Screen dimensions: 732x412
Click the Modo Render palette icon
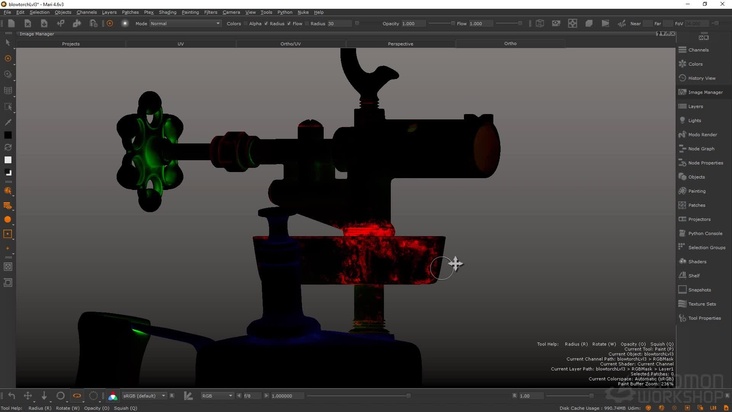[x=683, y=134]
